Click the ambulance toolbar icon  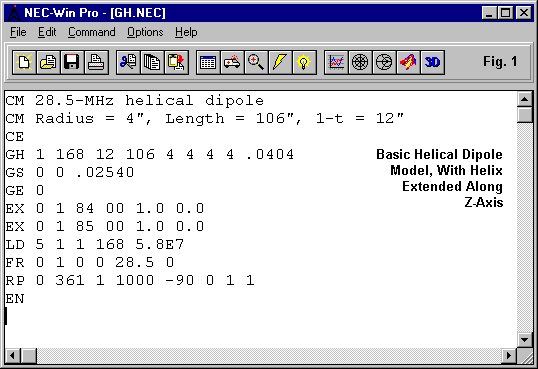tap(232, 62)
